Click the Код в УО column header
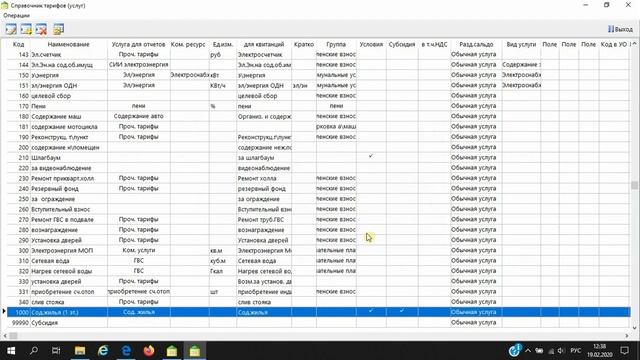The image size is (640, 360). (613, 44)
